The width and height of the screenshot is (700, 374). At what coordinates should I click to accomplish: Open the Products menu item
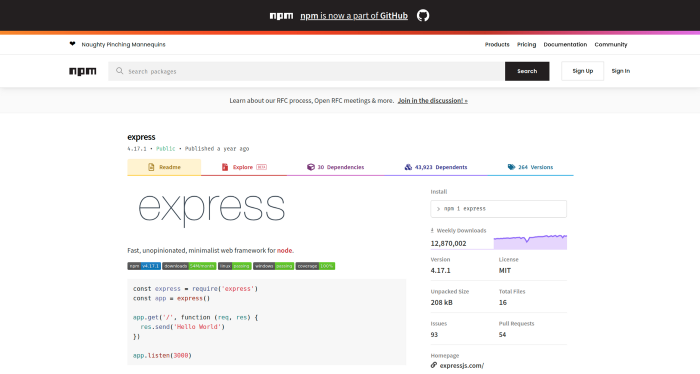click(497, 45)
